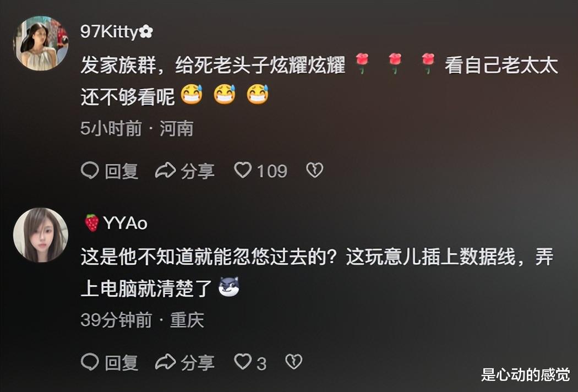The height and width of the screenshot is (392, 578).
Task: Tap 回复 label on 97Kitty's comment
Action: 122,171
